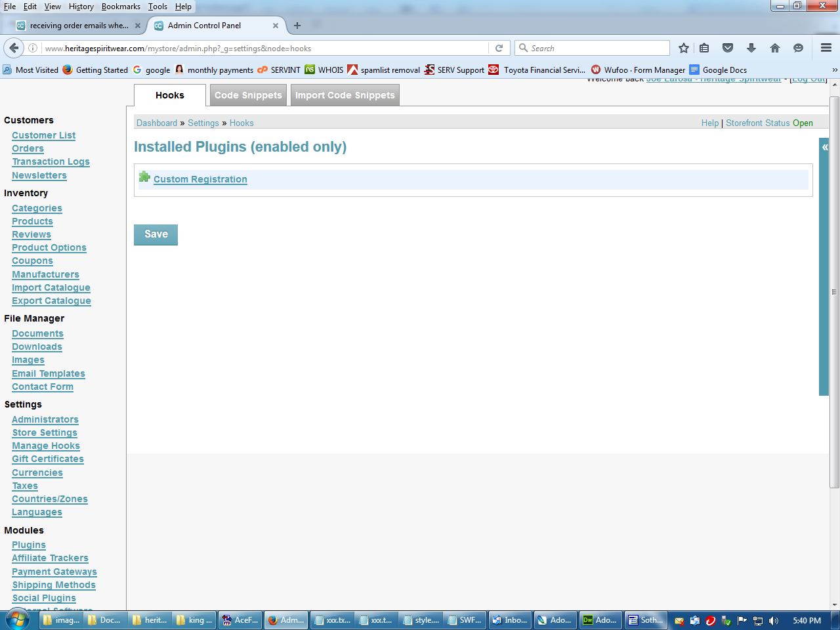Go to Dashboard in the breadcrumb
840x630 pixels.
click(157, 123)
